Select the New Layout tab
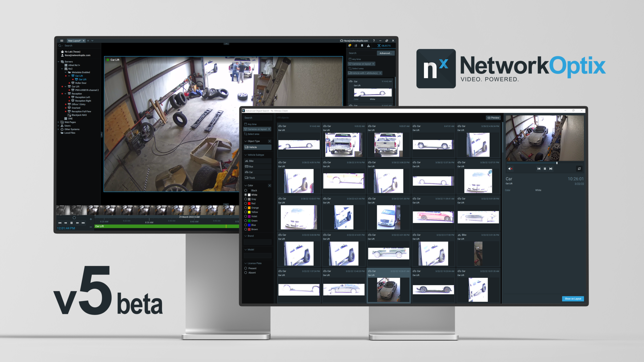The width and height of the screenshot is (644, 362). coord(75,41)
